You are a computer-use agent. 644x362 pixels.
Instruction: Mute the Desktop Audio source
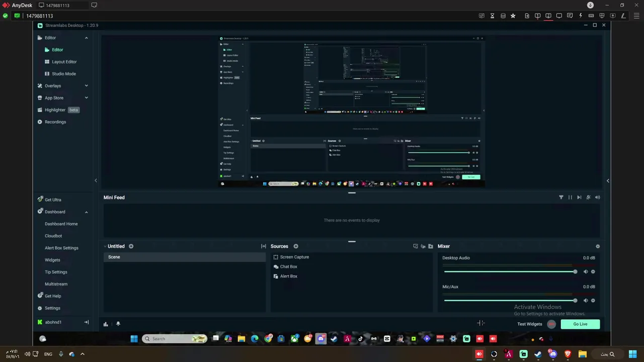coord(585,271)
